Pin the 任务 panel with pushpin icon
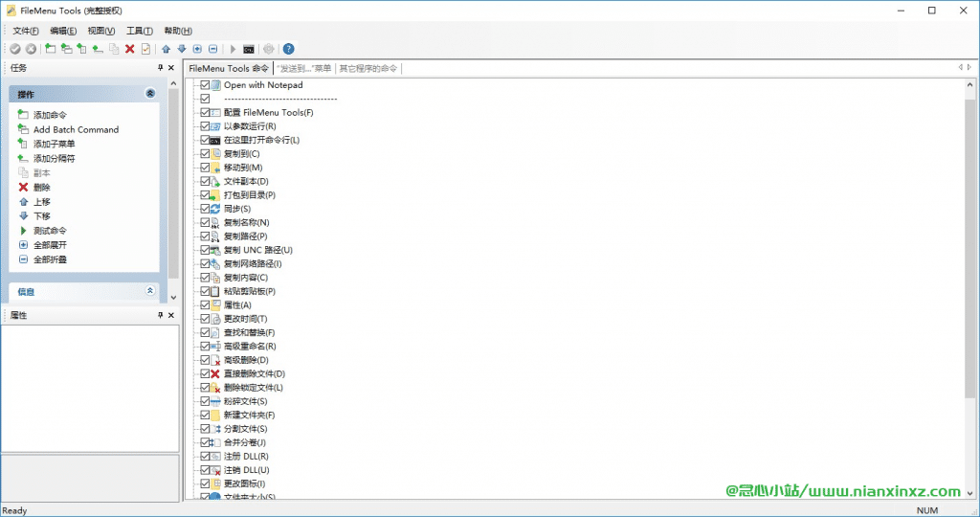The image size is (980, 517). coord(160,68)
